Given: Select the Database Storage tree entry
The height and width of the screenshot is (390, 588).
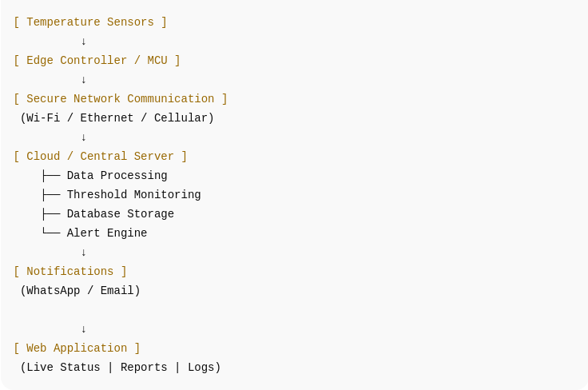Looking at the screenshot, I should click(120, 214).
